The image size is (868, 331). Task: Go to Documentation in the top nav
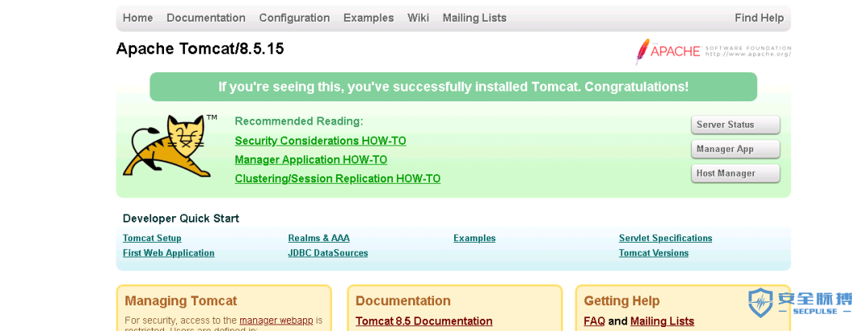pos(206,18)
